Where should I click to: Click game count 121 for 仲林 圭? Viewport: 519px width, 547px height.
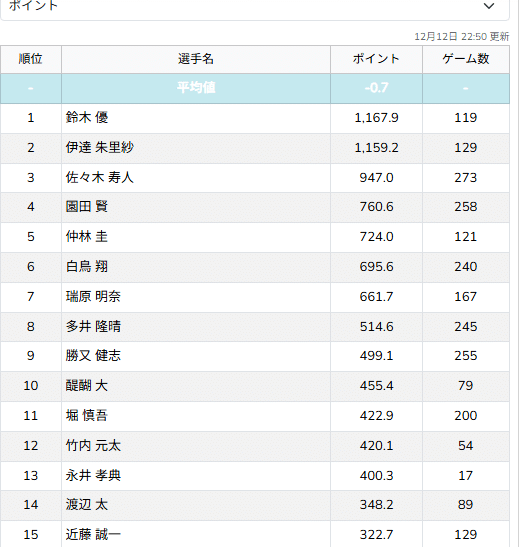[466, 237]
